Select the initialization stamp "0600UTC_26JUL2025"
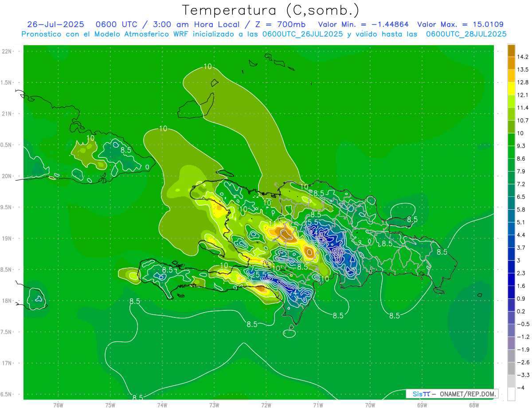This screenshot has width=532, height=411. click(x=302, y=34)
